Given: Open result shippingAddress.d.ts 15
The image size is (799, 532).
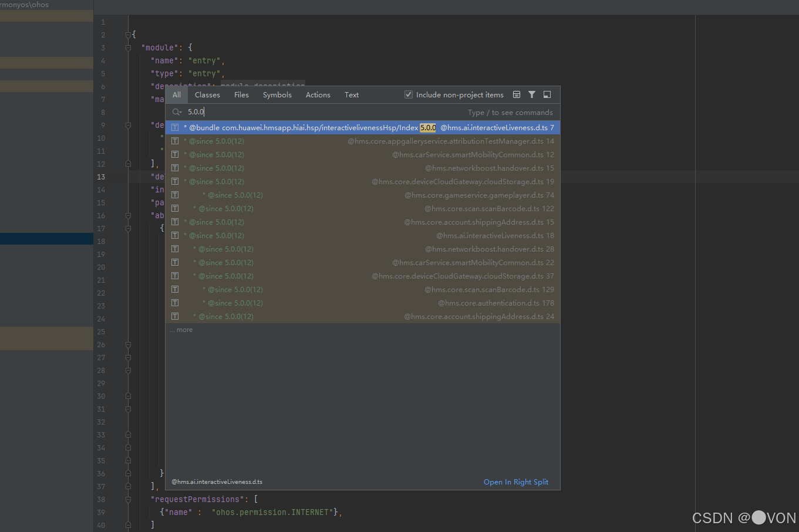Looking at the screenshot, I should pyautogui.click(x=363, y=222).
